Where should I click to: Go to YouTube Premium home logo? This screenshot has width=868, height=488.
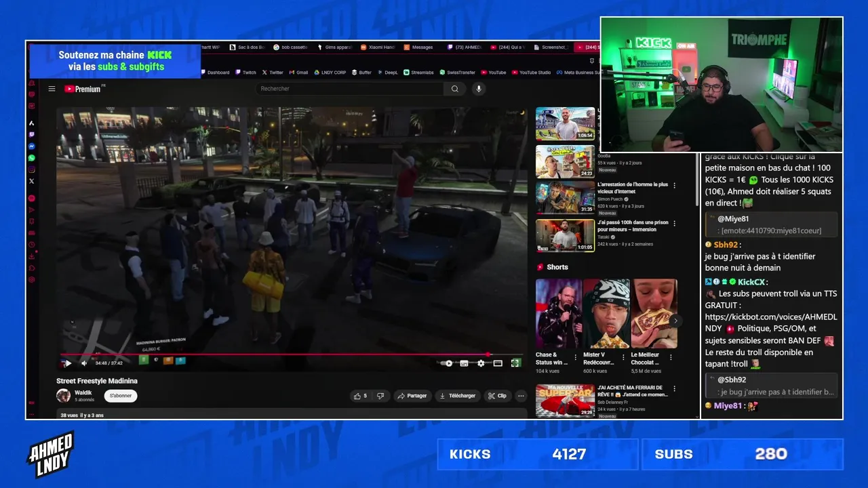click(84, 89)
